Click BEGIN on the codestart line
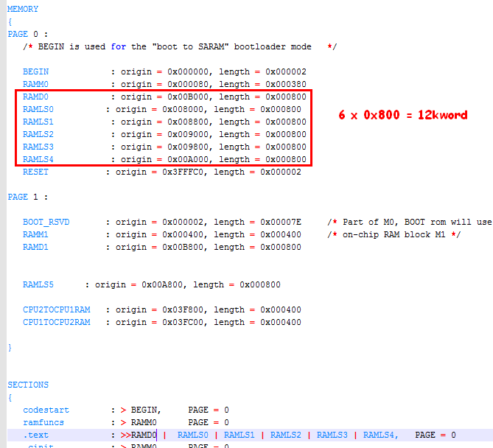This screenshot has height=448, width=493. 144,410
